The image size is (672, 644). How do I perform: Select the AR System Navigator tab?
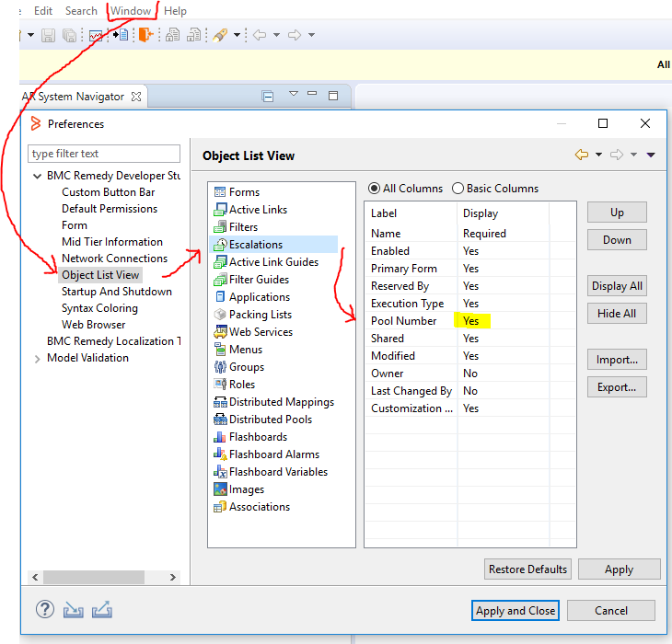(81, 97)
